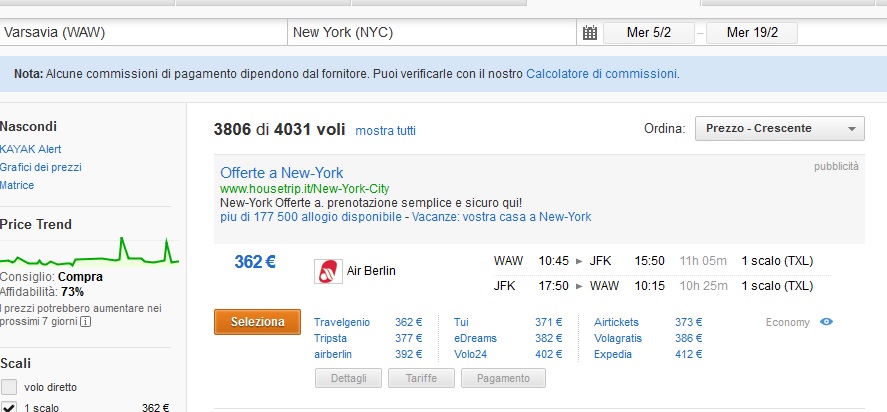The height and width of the screenshot is (412, 887).
Task: Choose the Tripsta 377 € offer
Action: 368,338
